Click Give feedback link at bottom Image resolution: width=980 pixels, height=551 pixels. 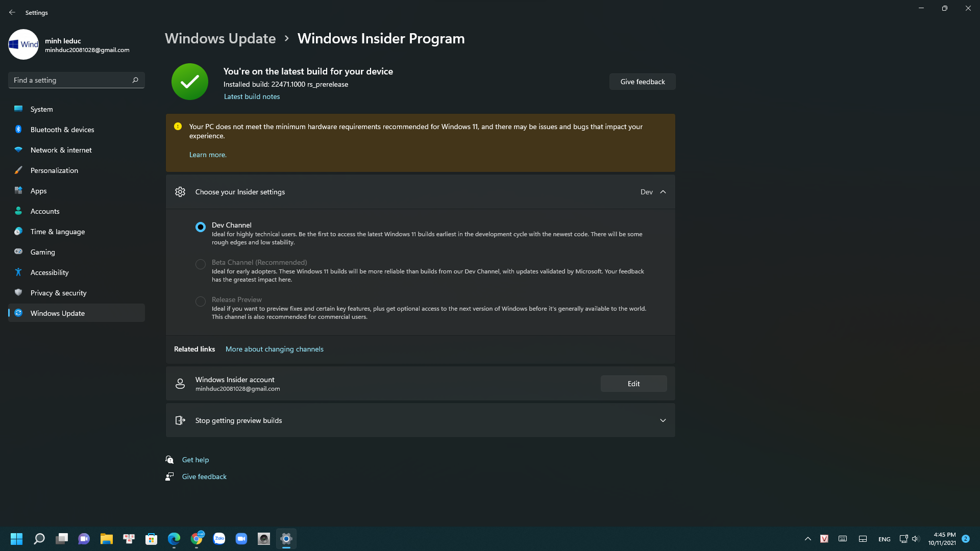point(204,477)
